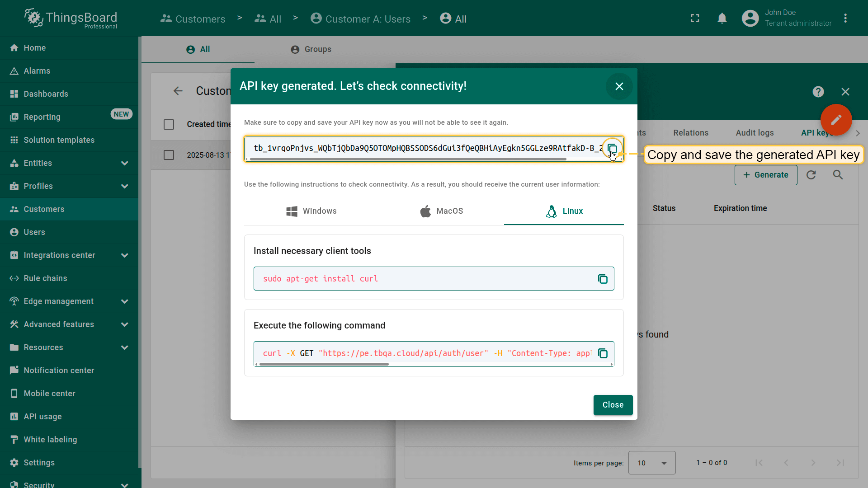The image size is (868, 488).
Task: Open the help question mark icon
Action: tap(818, 92)
